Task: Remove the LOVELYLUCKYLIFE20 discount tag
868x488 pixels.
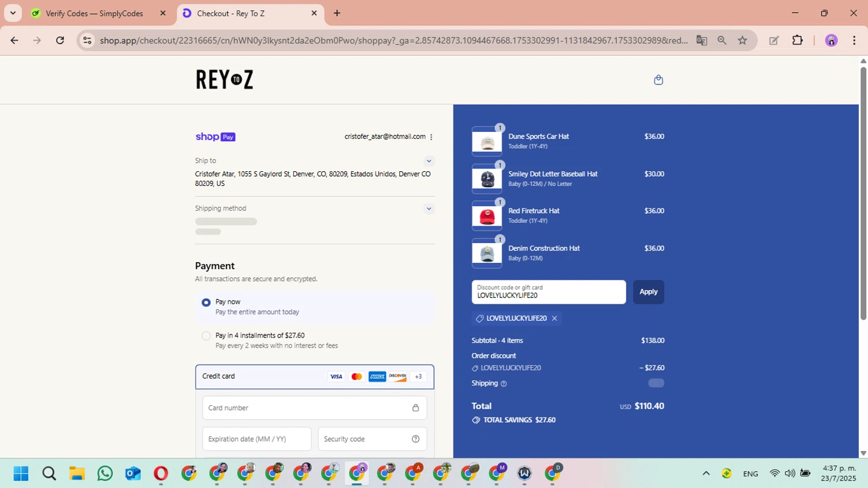Action: point(554,318)
